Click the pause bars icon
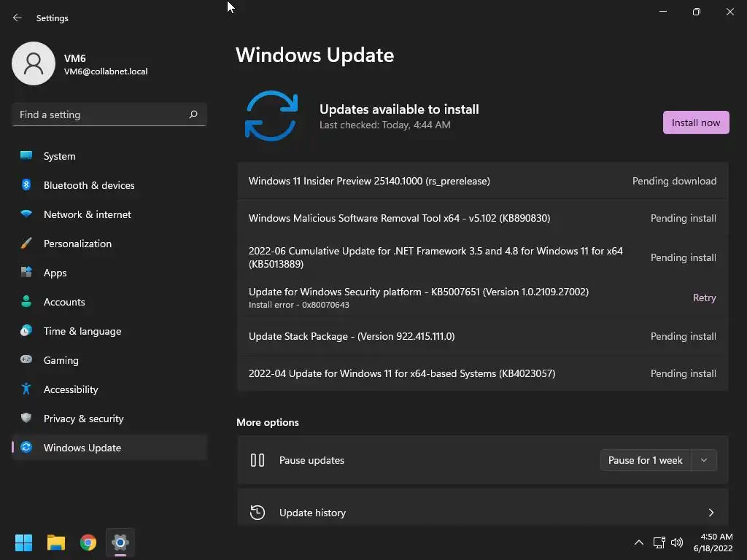Image resolution: width=747 pixels, height=560 pixels. coord(258,460)
